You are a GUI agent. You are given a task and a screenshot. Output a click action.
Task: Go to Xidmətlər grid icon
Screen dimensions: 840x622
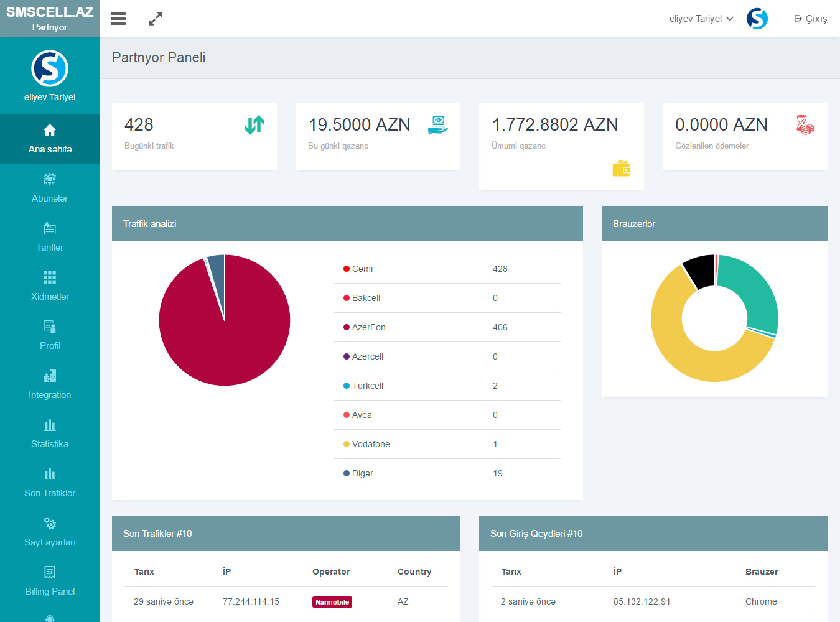click(x=50, y=277)
